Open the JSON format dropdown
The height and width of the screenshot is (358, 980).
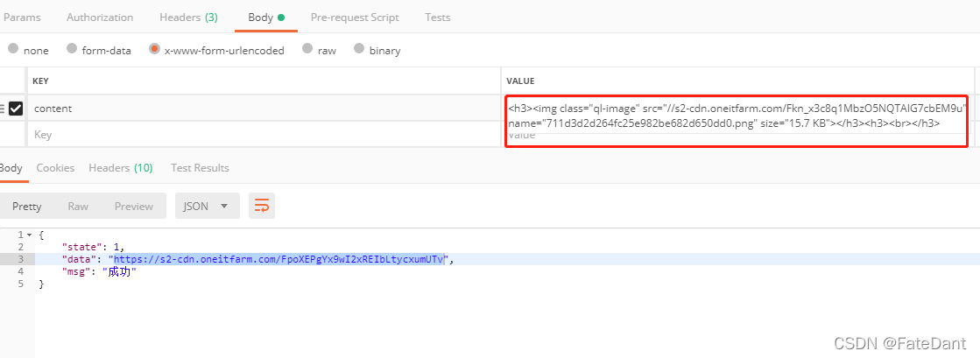[x=207, y=207]
